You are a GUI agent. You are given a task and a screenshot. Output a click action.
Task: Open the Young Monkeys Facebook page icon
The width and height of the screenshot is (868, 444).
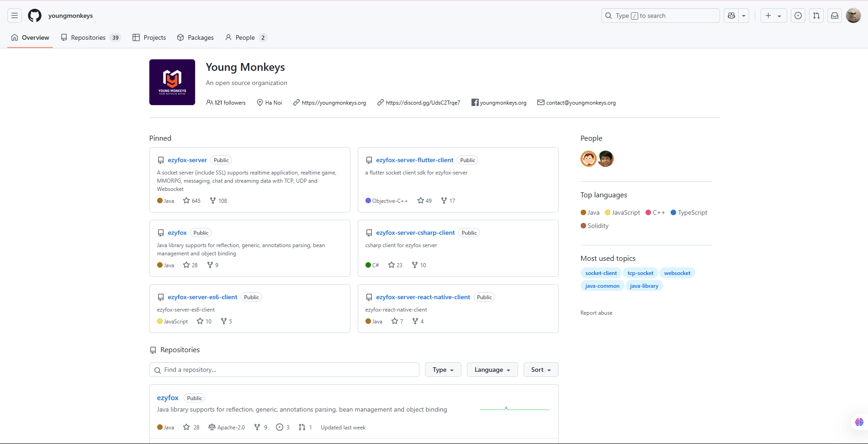click(475, 102)
